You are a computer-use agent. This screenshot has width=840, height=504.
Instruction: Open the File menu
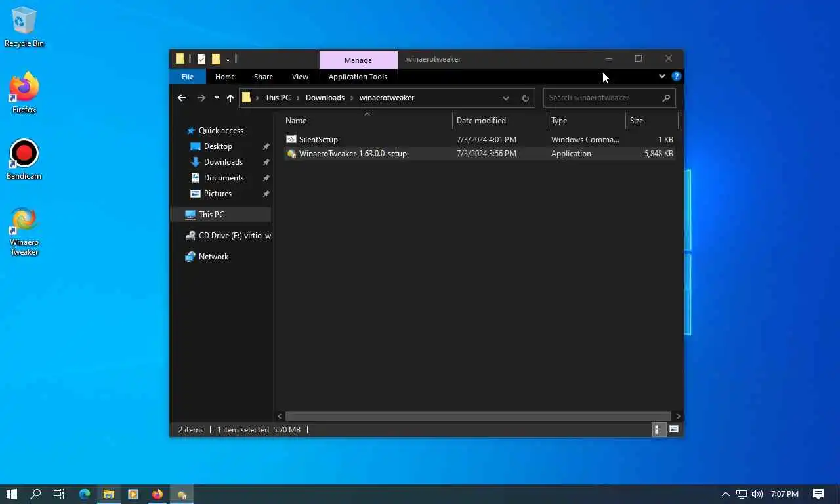(x=188, y=77)
